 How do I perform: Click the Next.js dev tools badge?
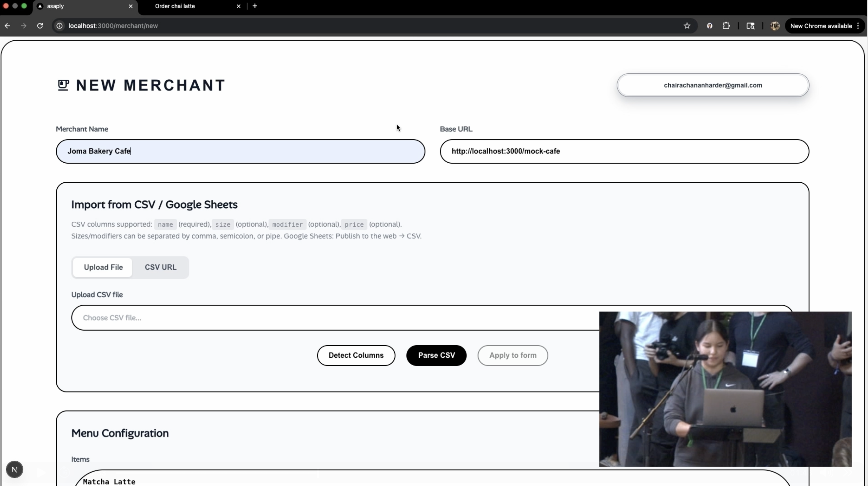pyautogui.click(x=14, y=469)
